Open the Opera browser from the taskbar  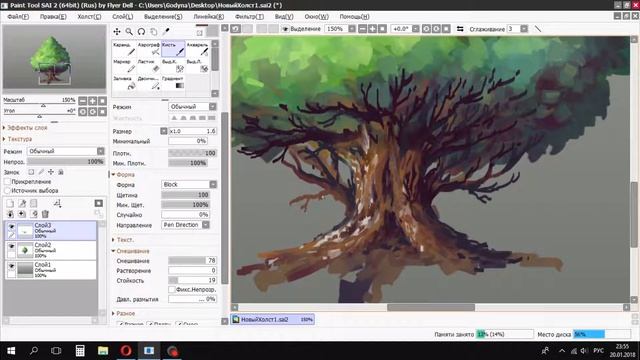point(126,351)
